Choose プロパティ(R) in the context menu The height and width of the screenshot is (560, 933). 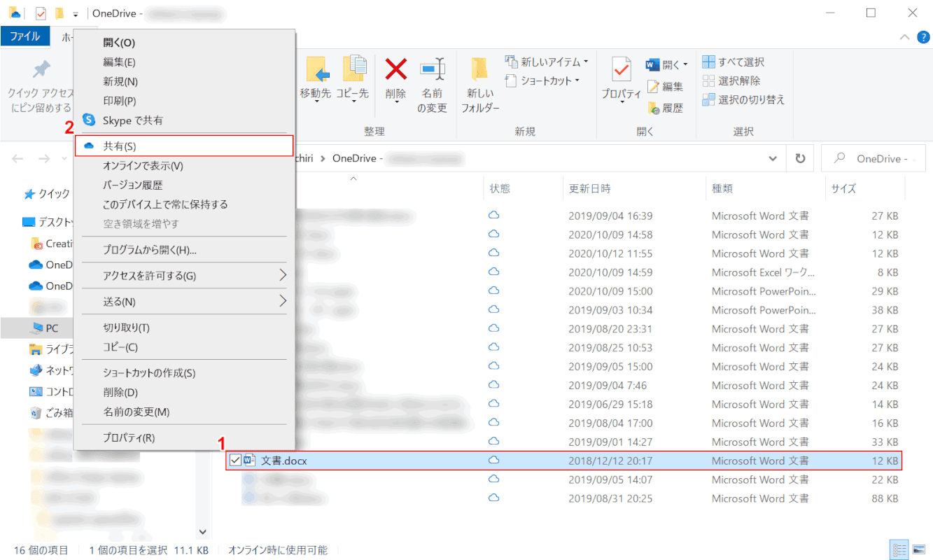point(129,438)
